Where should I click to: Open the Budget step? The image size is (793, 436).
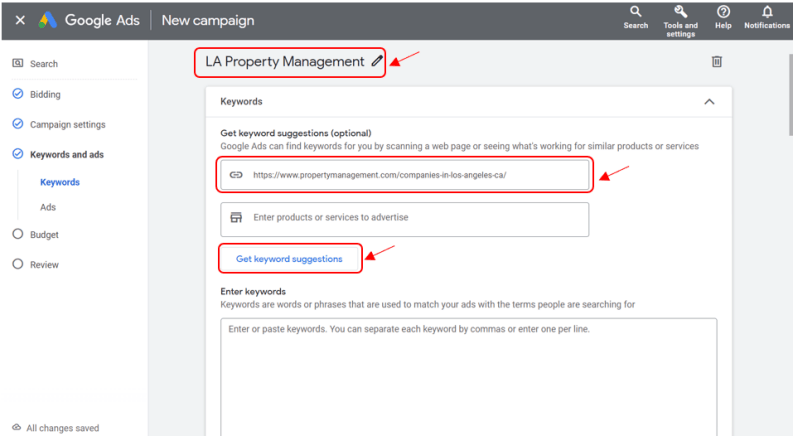(x=44, y=234)
